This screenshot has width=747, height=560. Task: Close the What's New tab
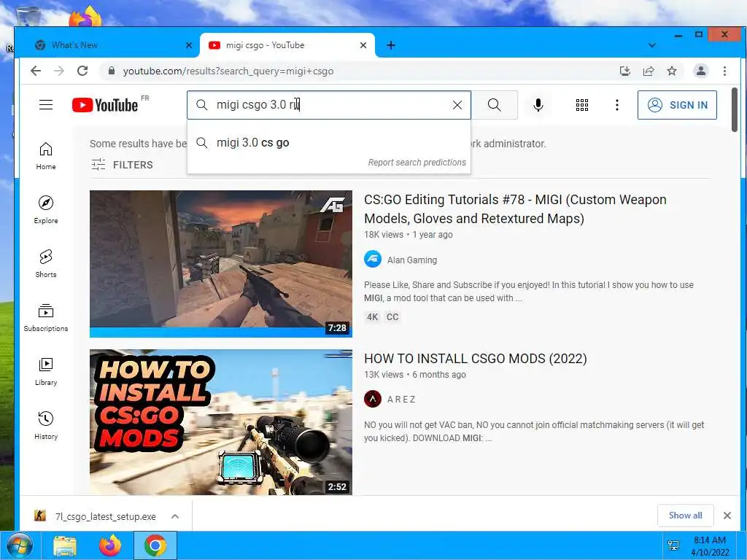189,45
